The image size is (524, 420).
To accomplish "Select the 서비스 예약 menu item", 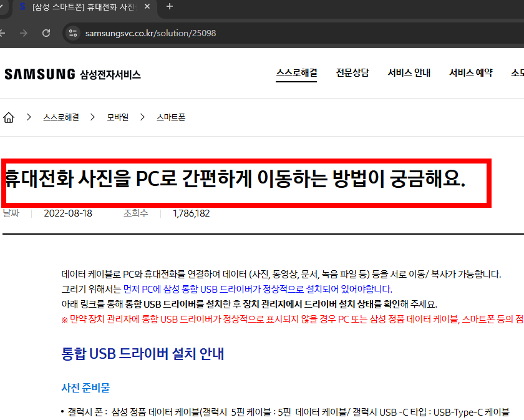I will (x=471, y=72).
